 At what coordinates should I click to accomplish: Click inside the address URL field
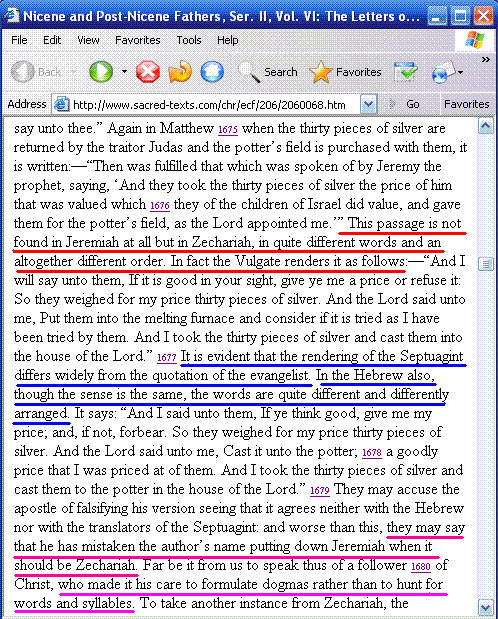pos(209,105)
